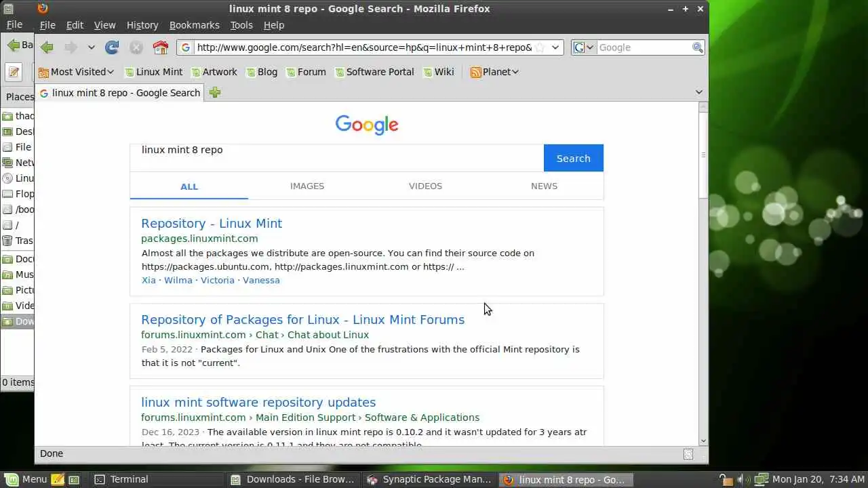868x488 pixels.
Task: Open the Linux Mint bookmark
Action: point(153,72)
